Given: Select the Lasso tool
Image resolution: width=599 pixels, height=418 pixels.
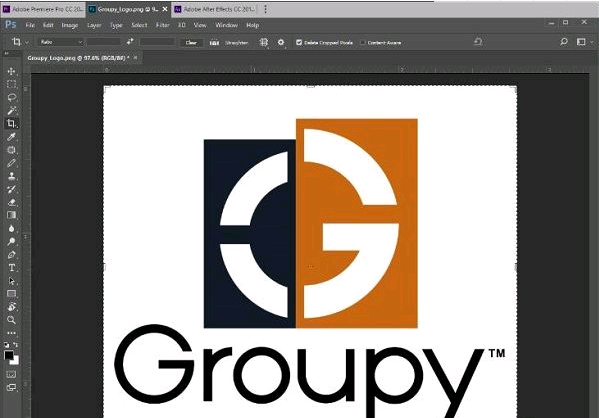Looking at the screenshot, I should pyautogui.click(x=11, y=97).
